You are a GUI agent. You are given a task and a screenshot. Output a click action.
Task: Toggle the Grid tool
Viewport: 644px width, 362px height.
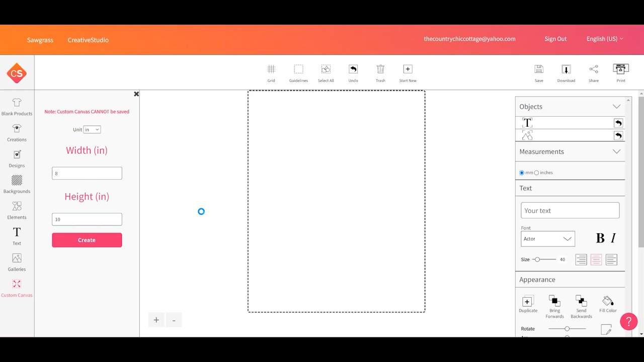pyautogui.click(x=271, y=73)
